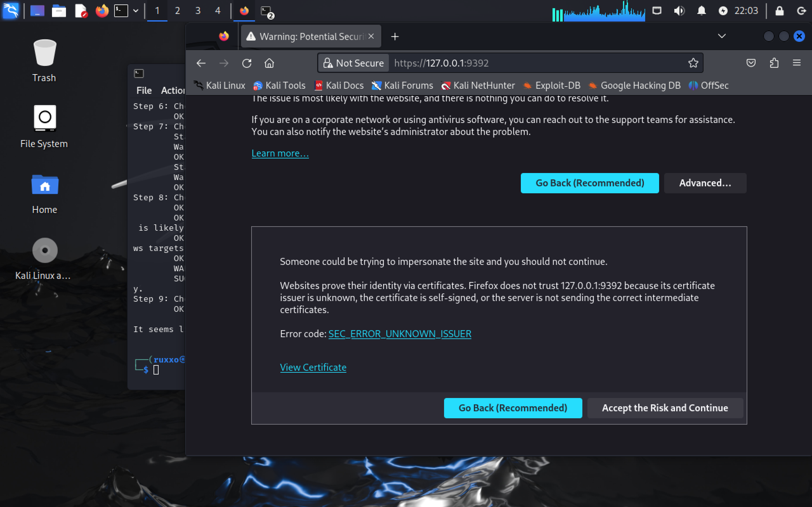Open Kali Tools bookmark
The width and height of the screenshot is (812, 507).
(279, 85)
